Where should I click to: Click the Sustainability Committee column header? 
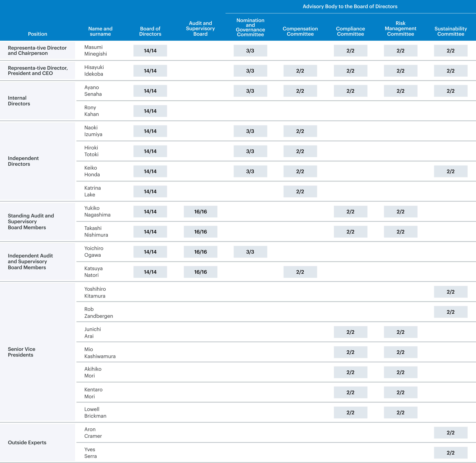450,31
